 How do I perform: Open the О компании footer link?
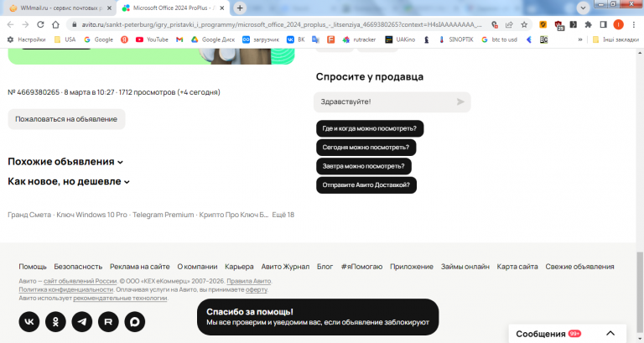coord(197,267)
